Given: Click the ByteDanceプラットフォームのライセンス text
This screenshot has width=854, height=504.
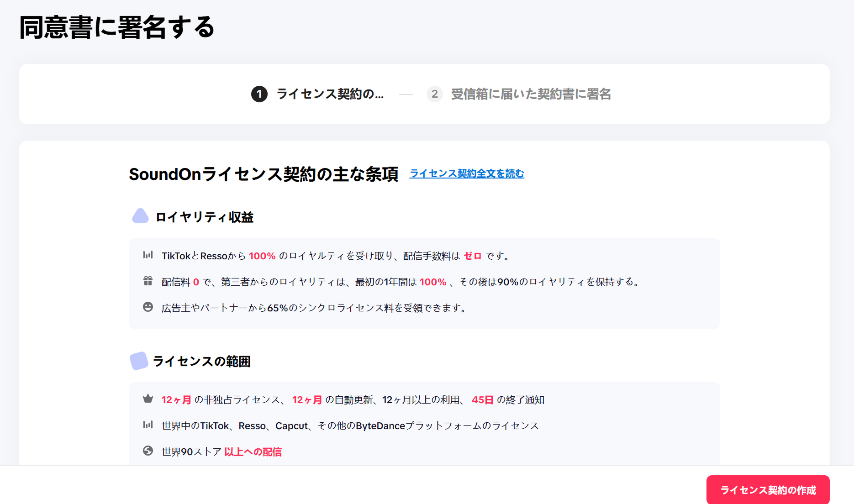Looking at the screenshot, I should point(447,426).
